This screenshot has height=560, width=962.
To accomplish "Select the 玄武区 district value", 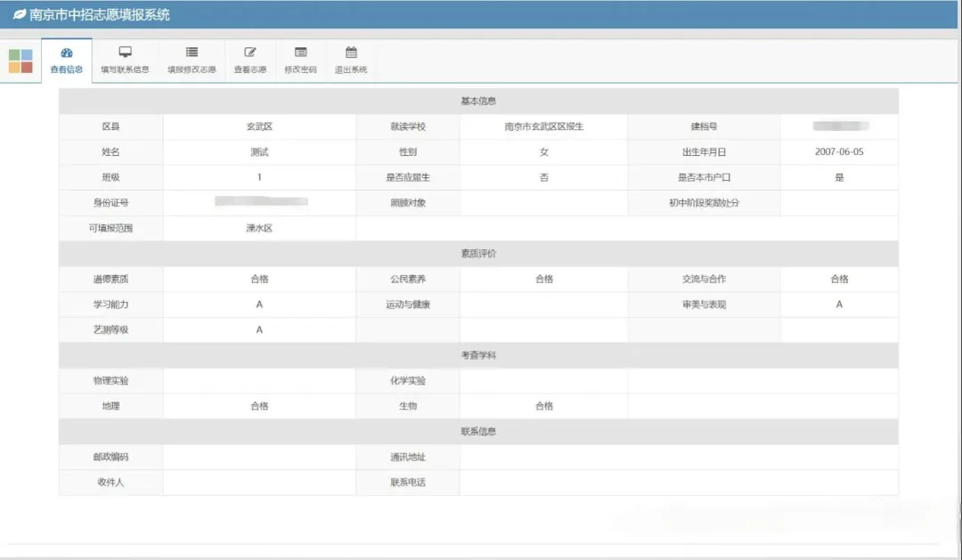I will point(259,126).
